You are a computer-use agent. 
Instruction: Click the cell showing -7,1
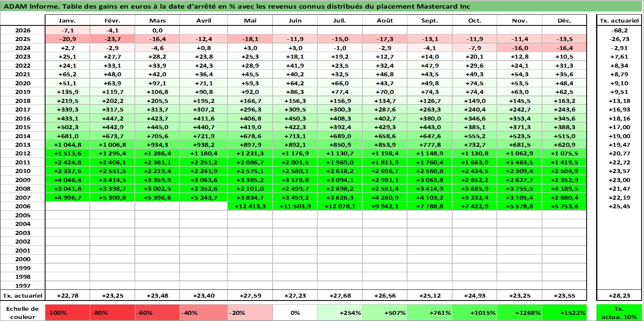point(67,30)
